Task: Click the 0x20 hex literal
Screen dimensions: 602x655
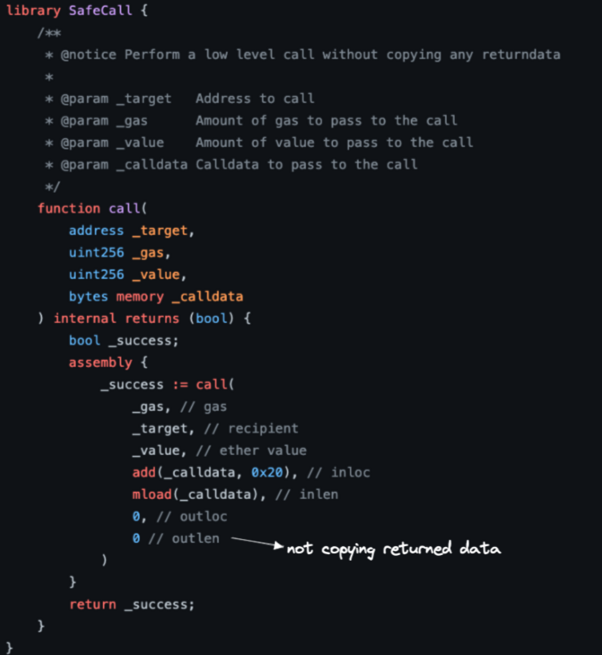Action: pos(267,472)
